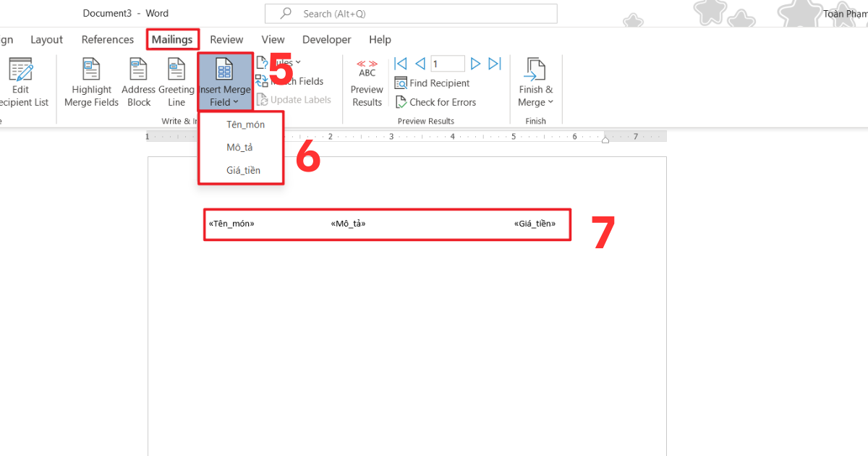Click the «Tên_món» merge field in document

(x=231, y=224)
